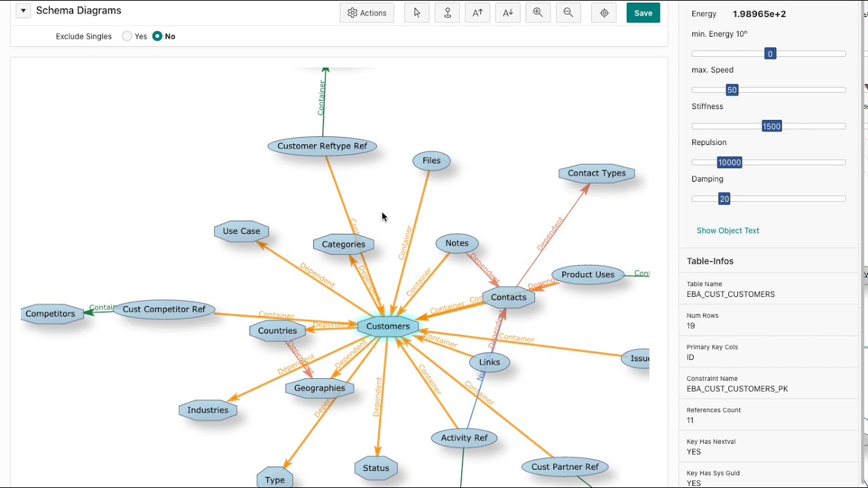Screen dimensions: 868x488
Task: Select the Categories node
Action: click(344, 244)
